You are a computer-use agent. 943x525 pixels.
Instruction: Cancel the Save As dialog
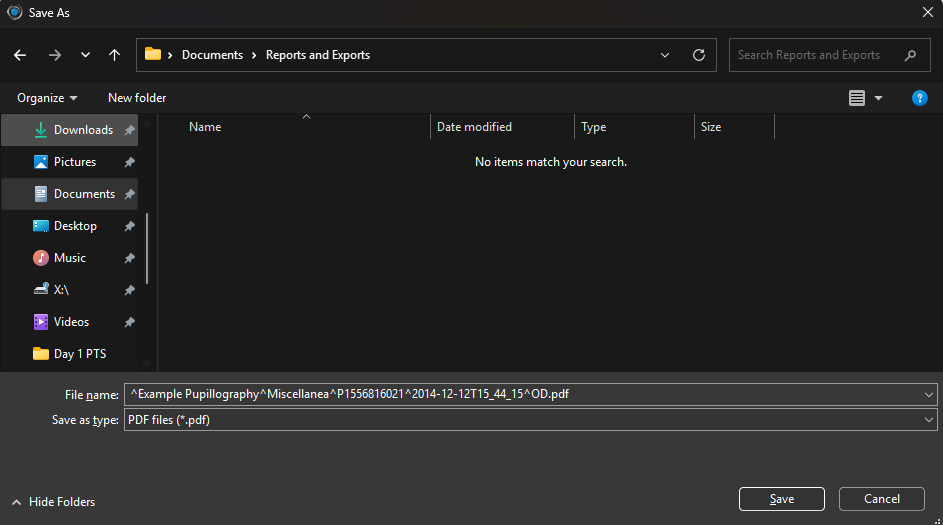[881, 499]
